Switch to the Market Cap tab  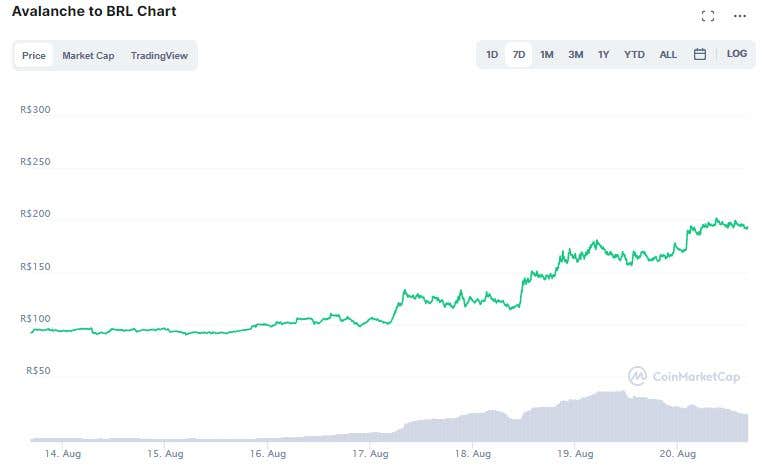click(88, 56)
